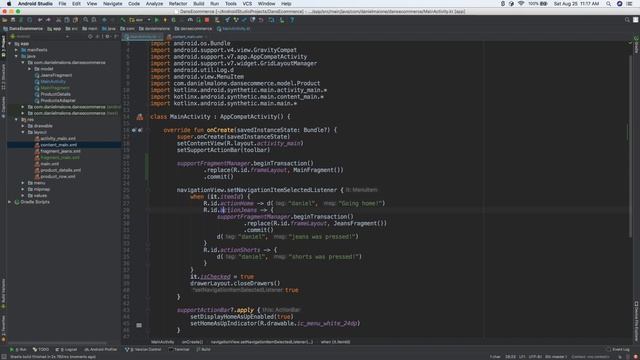The width and height of the screenshot is (640, 360).
Task: Click the Help question mark toolbar icon
Action: (292, 20)
